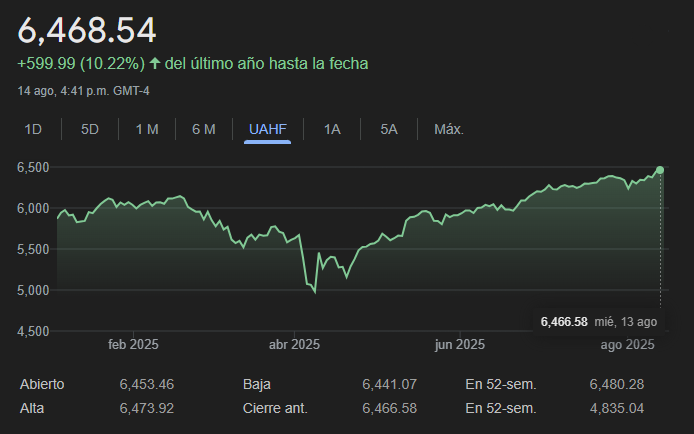The height and width of the screenshot is (434, 694).
Task: Show the 5A chart range
Action: (x=389, y=129)
